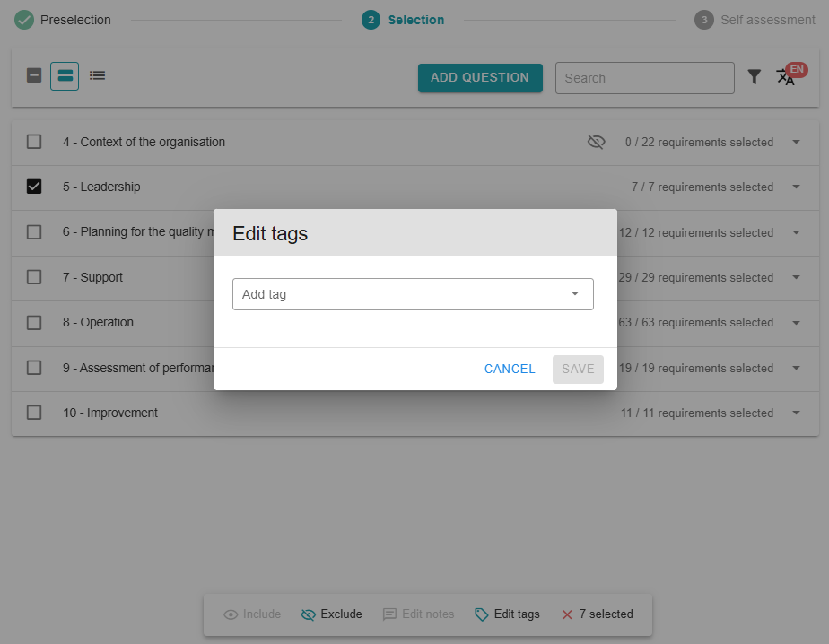Focus the Search input field
Image resolution: width=829 pixels, height=644 pixels.
pyautogui.click(x=644, y=78)
